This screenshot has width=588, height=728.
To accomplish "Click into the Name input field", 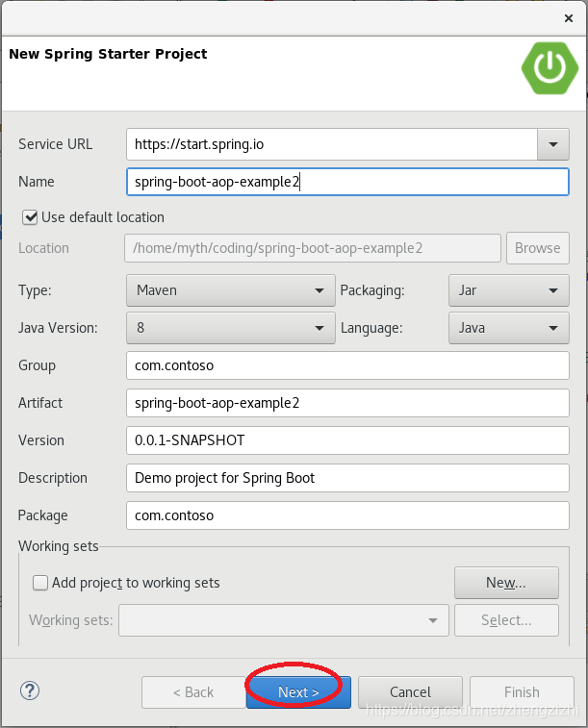I will 347,182.
